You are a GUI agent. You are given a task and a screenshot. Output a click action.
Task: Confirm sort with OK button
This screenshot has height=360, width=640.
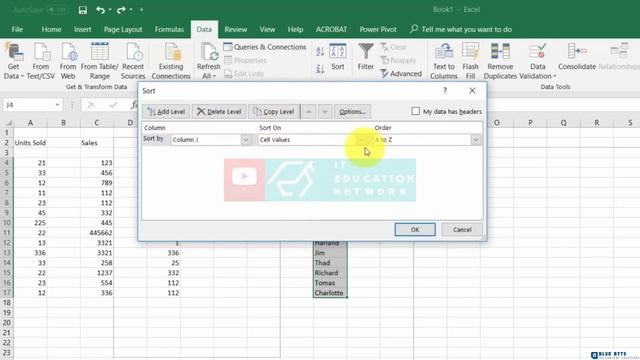[x=415, y=229]
